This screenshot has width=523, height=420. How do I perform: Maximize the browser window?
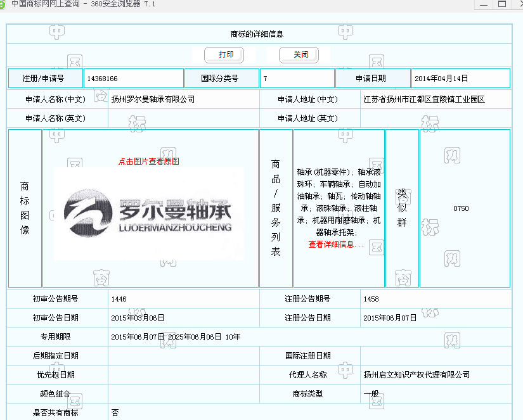click(502, 4)
